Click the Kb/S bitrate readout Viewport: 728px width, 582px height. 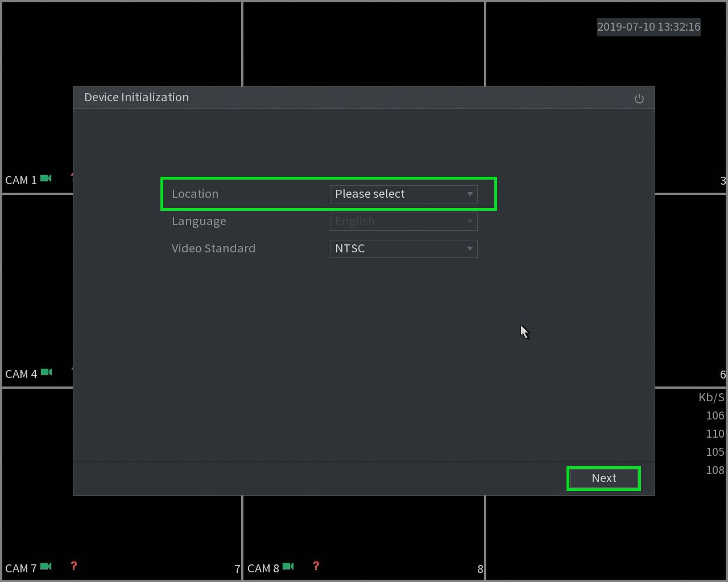click(x=712, y=397)
